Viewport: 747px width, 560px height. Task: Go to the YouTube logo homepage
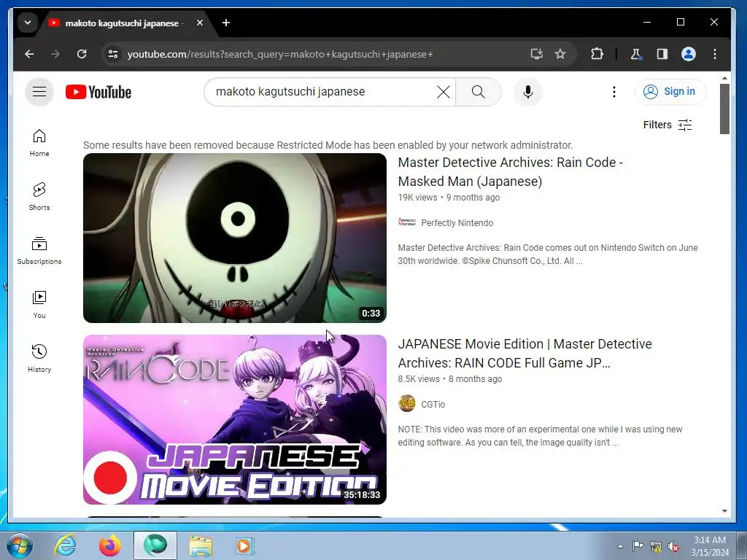pos(98,92)
